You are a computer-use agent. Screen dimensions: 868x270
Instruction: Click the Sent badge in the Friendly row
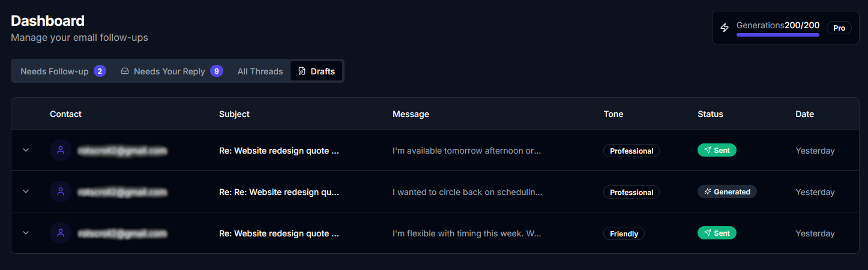717,233
